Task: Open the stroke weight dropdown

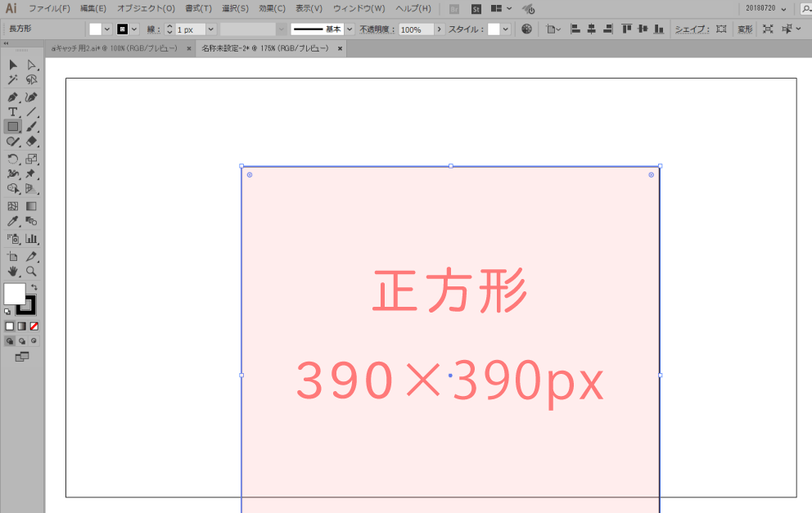Action: (210, 29)
